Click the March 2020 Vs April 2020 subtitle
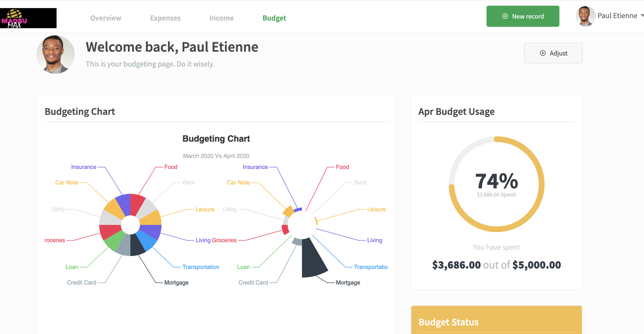This screenshot has width=644, height=334. point(216,156)
